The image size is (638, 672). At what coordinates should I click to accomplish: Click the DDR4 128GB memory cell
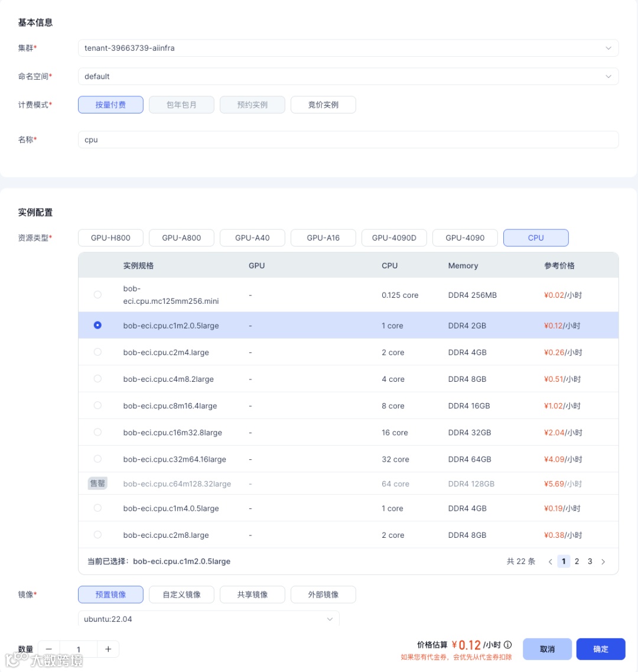click(x=471, y=483)
